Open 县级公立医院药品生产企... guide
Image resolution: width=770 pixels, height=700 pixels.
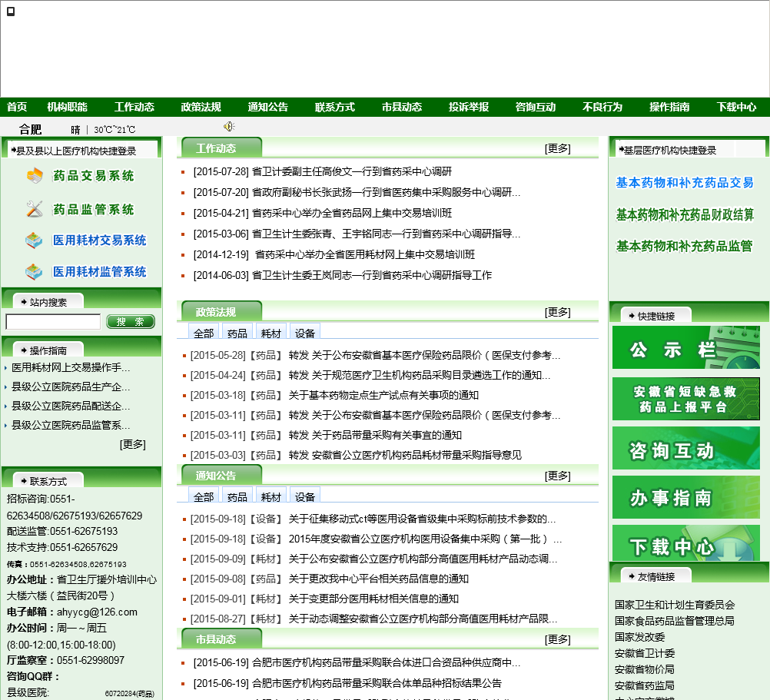(x=71, y=386)
